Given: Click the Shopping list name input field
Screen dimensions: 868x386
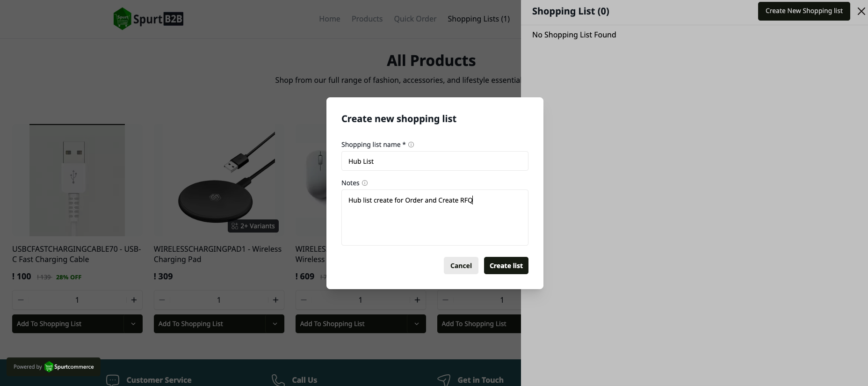Looking at the screenshot, I should (434, 161).
